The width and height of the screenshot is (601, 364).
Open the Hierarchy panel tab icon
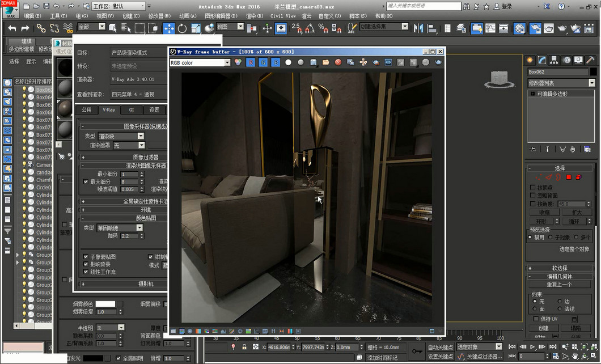pos(554,60)
